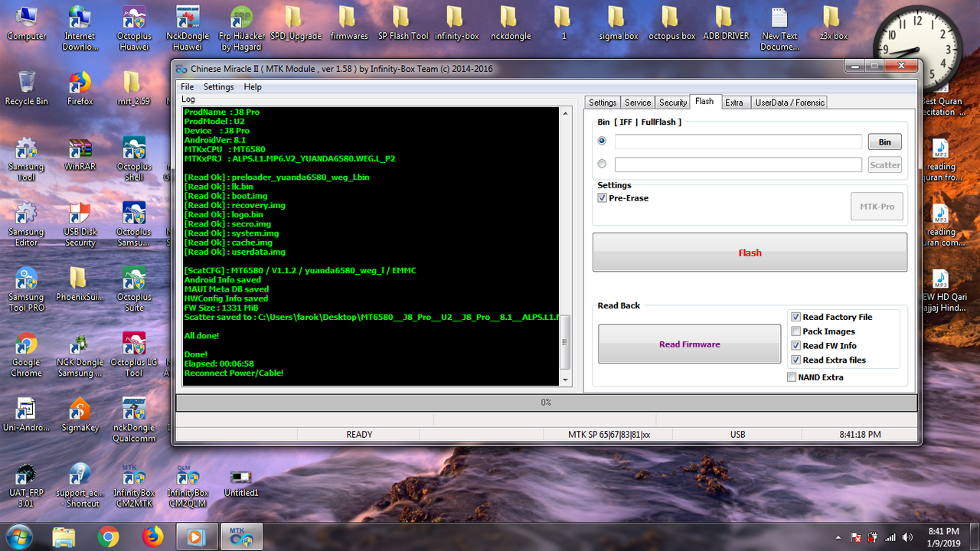Open the ADB DRIVER folder
The image size is (980, 551).
(726, 24)
